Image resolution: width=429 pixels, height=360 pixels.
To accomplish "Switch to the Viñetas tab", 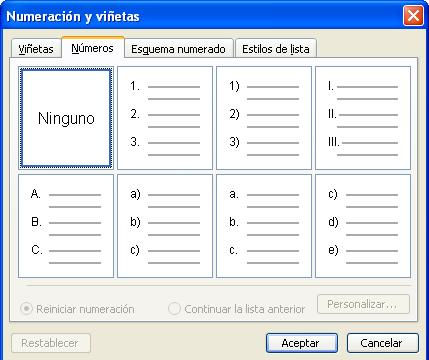I will coord(36,49).
